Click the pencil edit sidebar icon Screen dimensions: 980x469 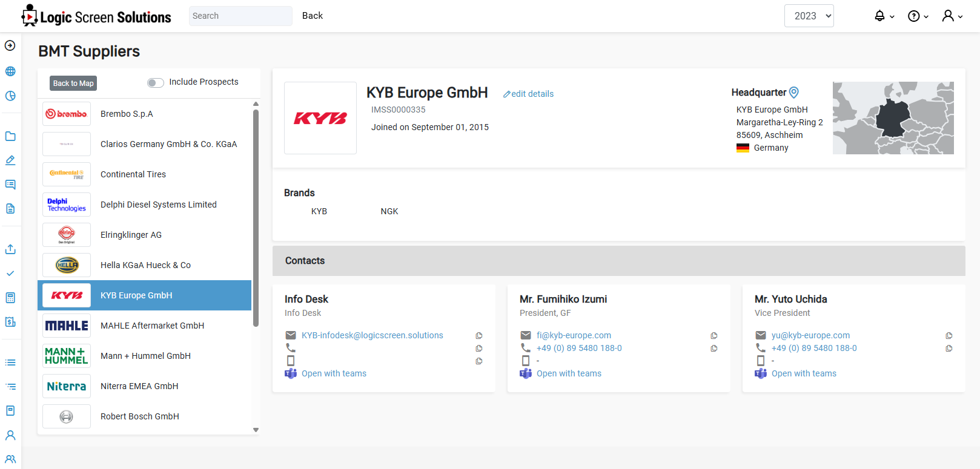10,160
